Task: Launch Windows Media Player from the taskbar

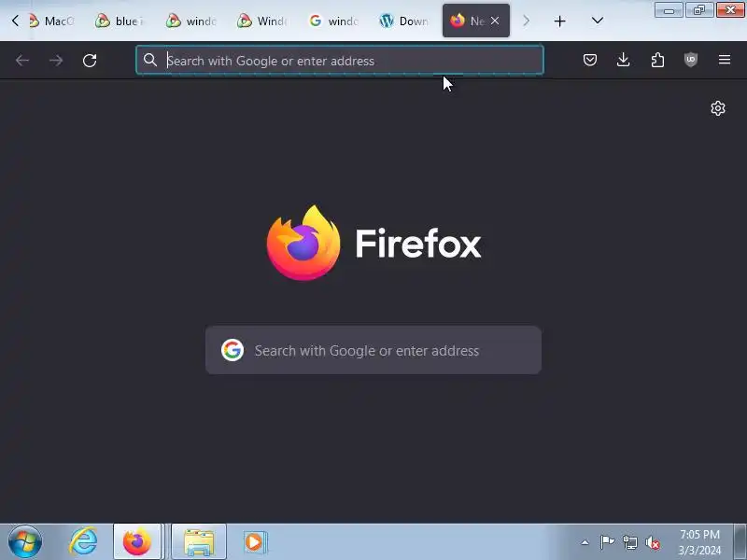Action: (x=254, y=542)
